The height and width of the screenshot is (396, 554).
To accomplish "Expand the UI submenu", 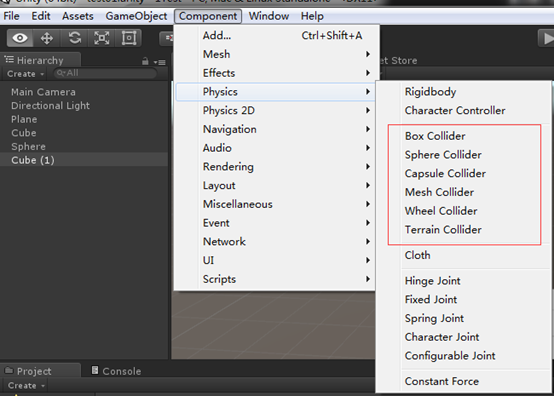I will (x=275, y=260).
